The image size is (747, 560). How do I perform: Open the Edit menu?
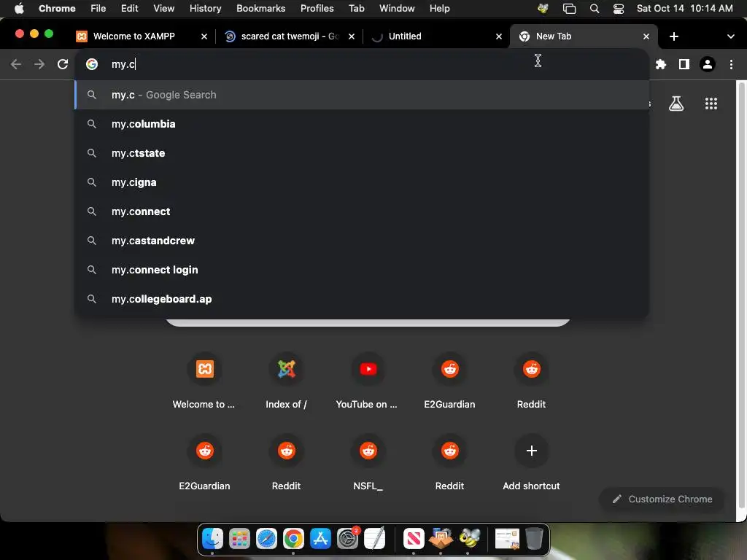click(129, 9)
